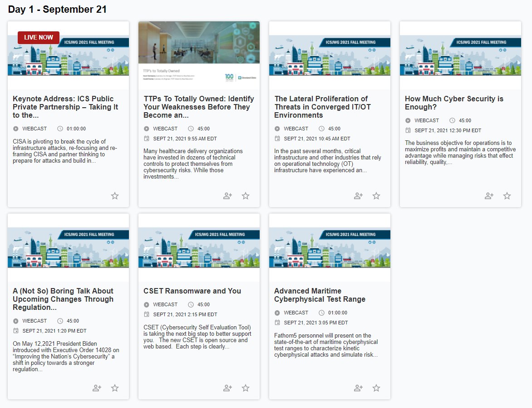
Task: Add person icon on Lateral Proliferation card
Action: pos(358,196)
